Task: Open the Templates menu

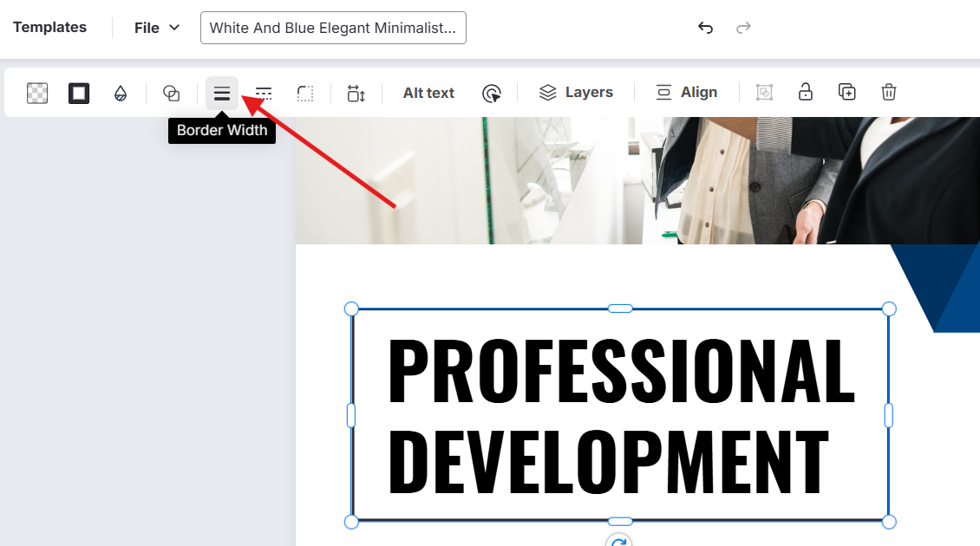Action: [x=49, y=28]
